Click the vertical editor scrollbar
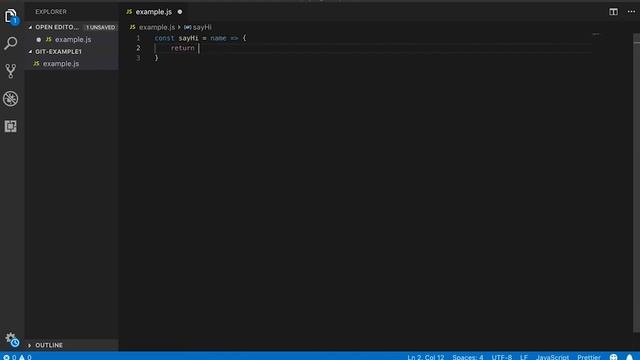This screenshot has width=640, height=360. 636,184
